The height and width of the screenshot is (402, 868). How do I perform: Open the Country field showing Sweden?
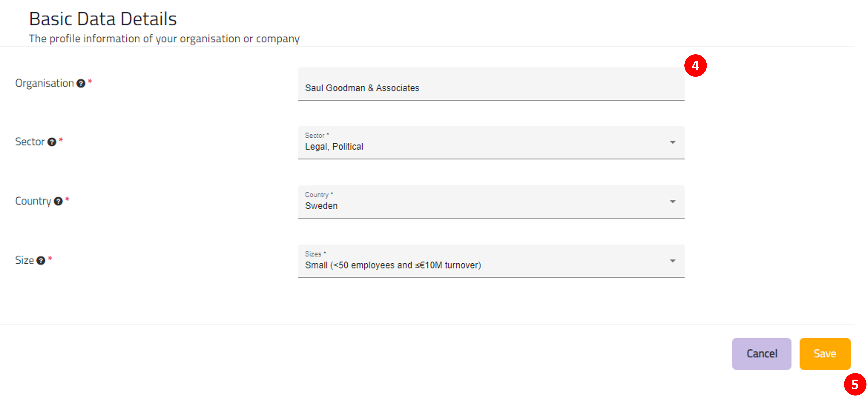491,202
